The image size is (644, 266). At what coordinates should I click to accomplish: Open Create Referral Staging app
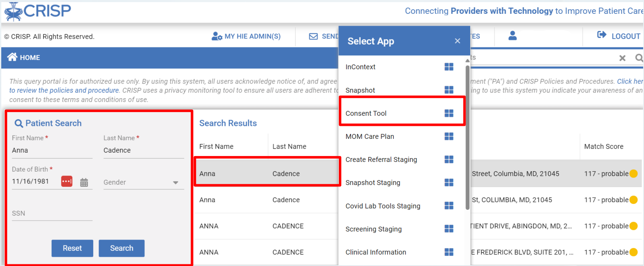click(x=381, y=159)
